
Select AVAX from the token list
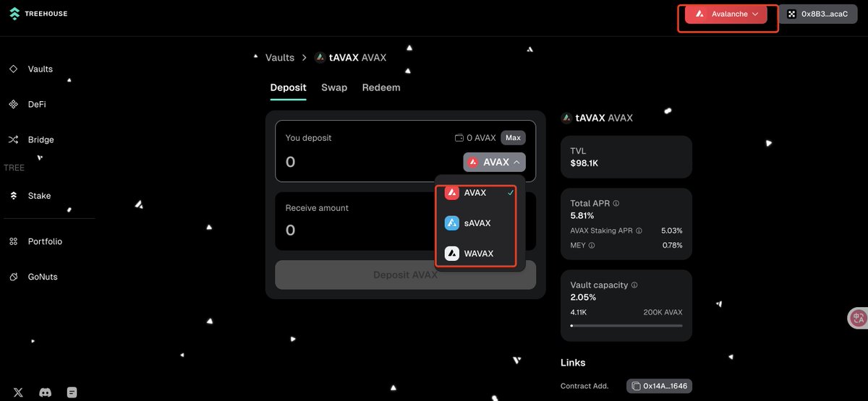tap(480, 193)
